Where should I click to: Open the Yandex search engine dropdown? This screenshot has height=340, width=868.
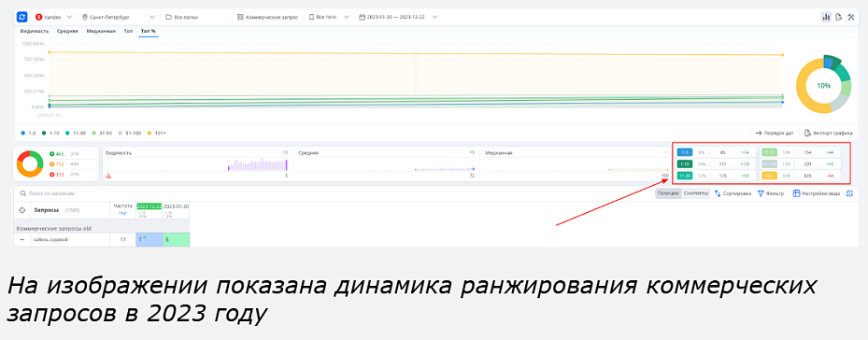tap(53, 17)
